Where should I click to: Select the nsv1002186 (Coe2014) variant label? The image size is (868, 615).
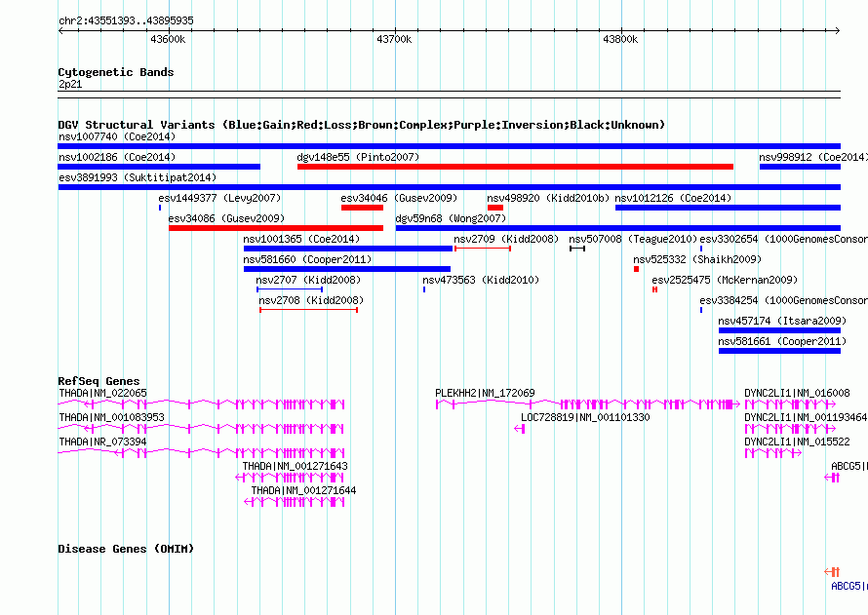(117, 157)
